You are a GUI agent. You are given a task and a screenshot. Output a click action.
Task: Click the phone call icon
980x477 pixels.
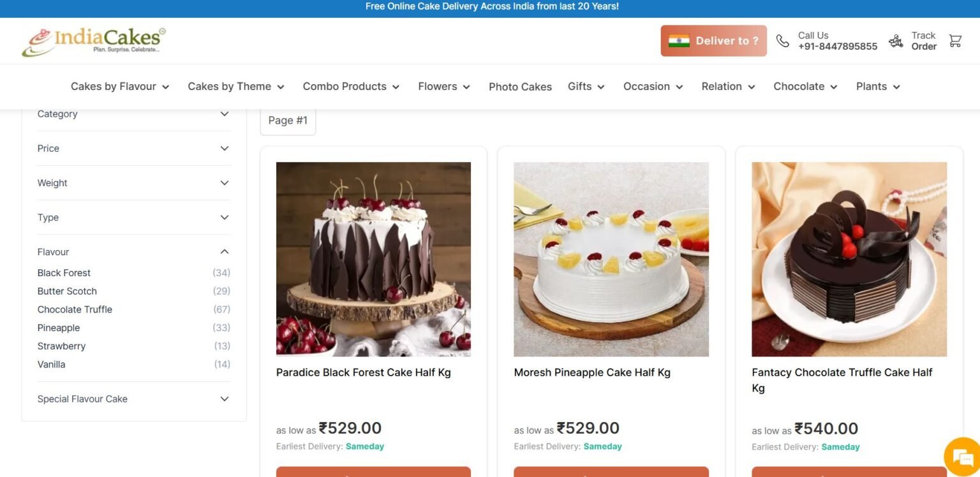tap(782, 41)
